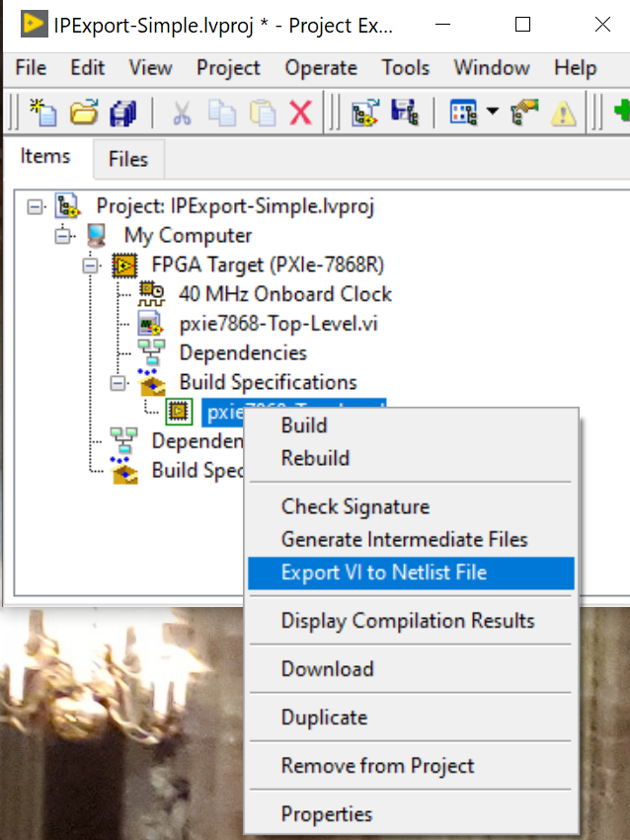Open the Window menu

492,68
